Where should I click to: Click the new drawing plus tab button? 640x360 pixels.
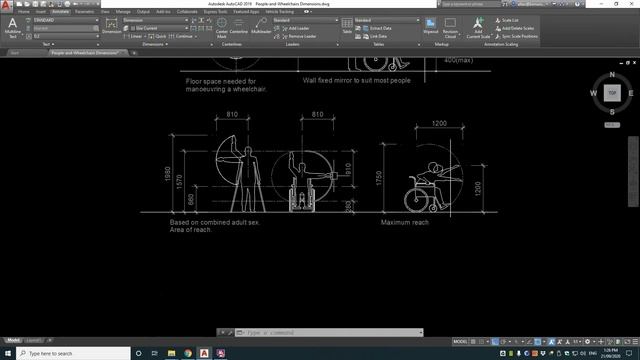click(x=134, y=53)
